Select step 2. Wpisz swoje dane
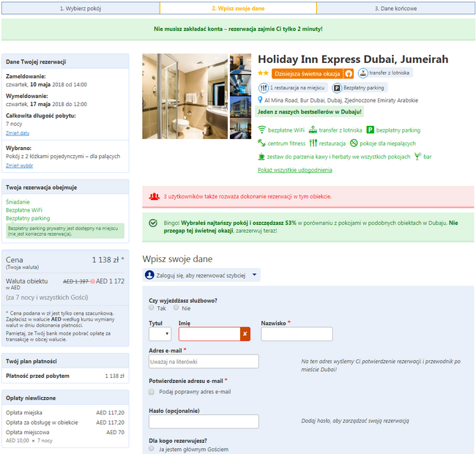 [238, 9]
